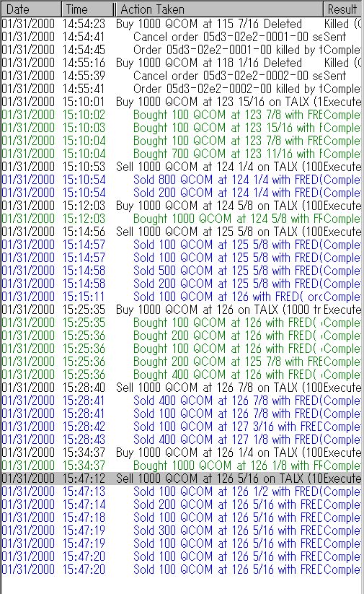The image size is (364, 594).
Task: Select Sold 200 QCOM at 126 5/16 row
Action: click(182, 505)
